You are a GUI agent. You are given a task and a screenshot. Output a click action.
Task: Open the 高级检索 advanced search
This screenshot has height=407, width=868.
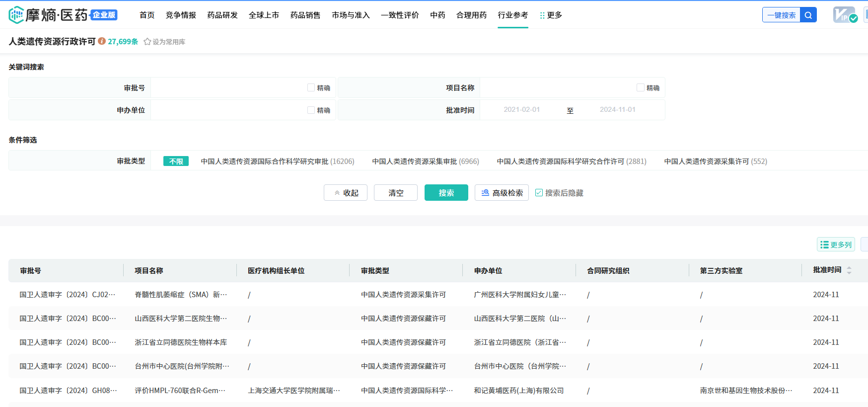[502, 193]
